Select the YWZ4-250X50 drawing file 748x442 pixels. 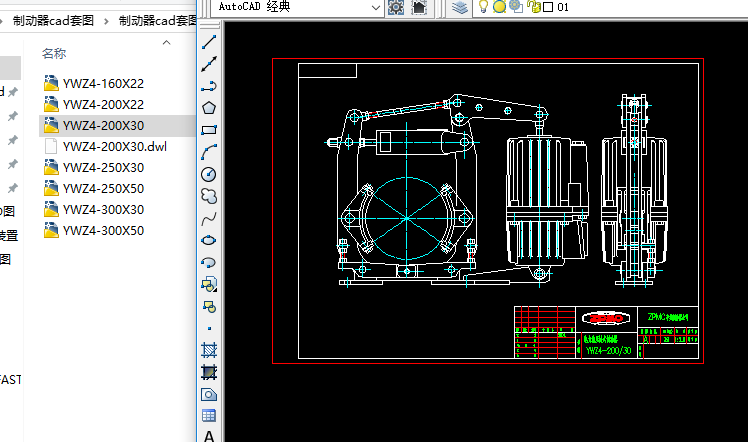click(102, 188)
